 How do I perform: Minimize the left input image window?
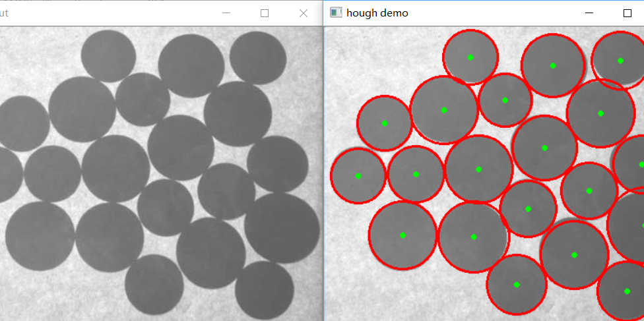226,13
